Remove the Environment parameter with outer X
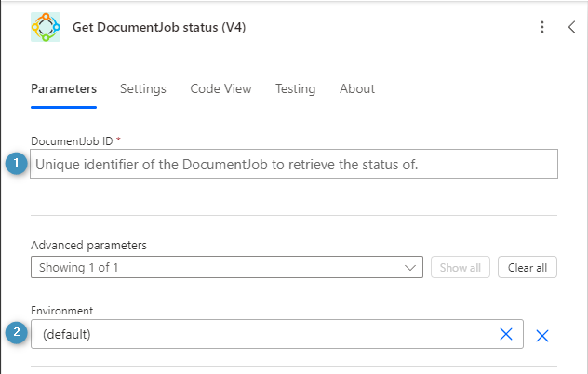The width and height of the screenshot is (588, 374). click(x=542, y=336)
